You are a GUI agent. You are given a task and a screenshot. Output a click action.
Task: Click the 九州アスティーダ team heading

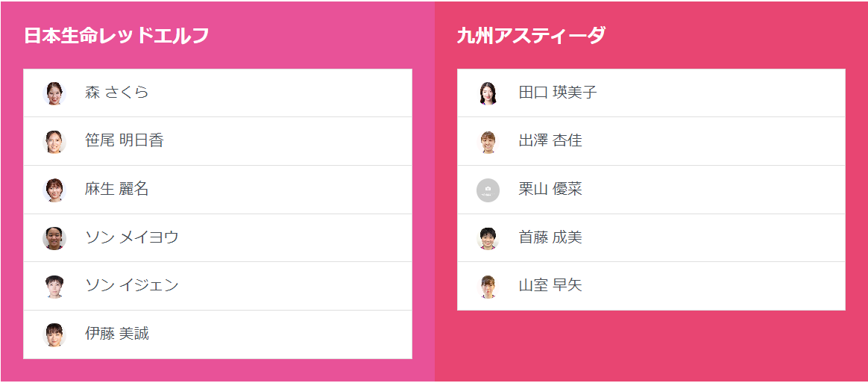[x=530, y=36]
